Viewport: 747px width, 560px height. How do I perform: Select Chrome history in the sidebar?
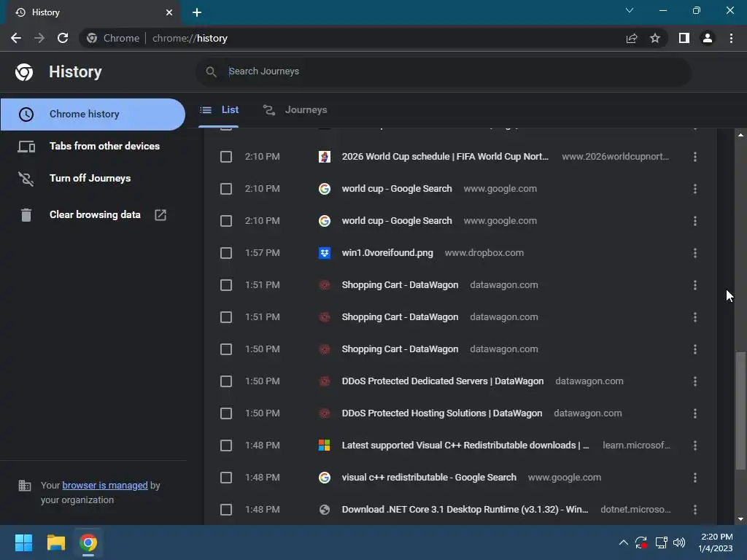click(93, 114)
